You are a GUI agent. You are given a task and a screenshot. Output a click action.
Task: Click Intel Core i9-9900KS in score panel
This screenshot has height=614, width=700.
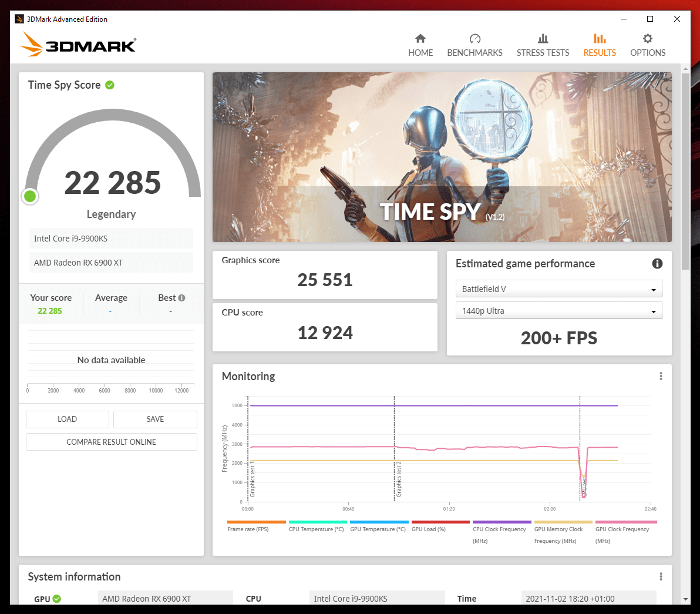click(x=111, y=239)
